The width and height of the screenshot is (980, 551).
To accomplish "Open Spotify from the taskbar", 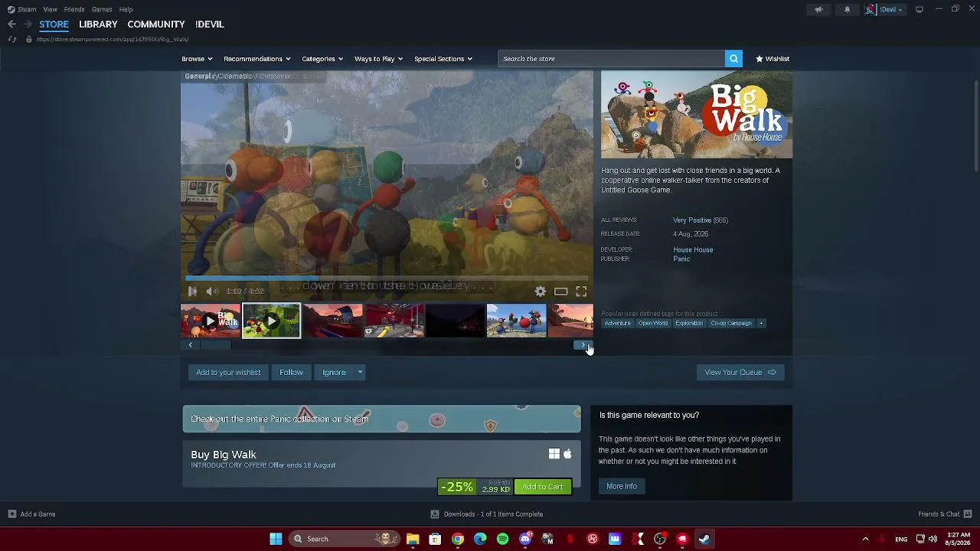I will point(502,539).
